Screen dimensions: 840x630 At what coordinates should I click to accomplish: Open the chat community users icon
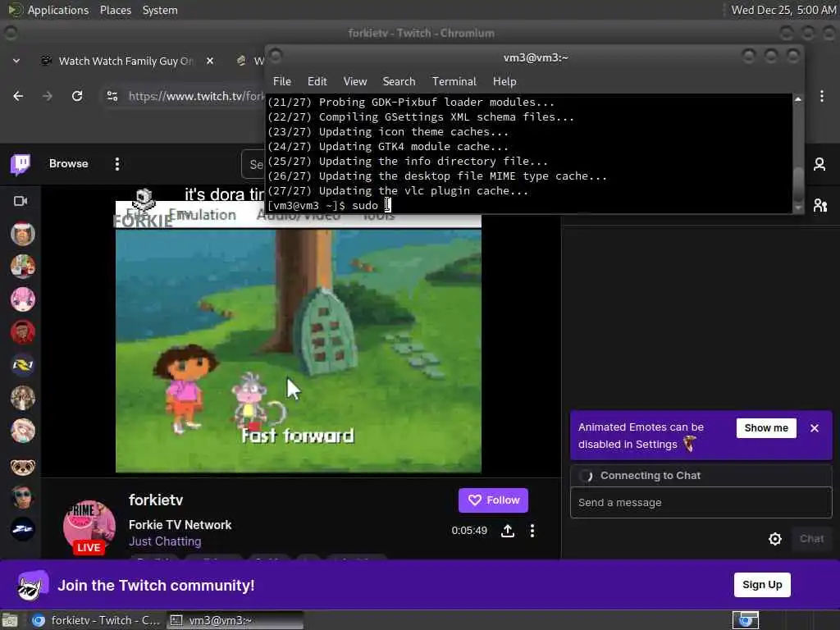pyautogui.click(x=819, y=205)
